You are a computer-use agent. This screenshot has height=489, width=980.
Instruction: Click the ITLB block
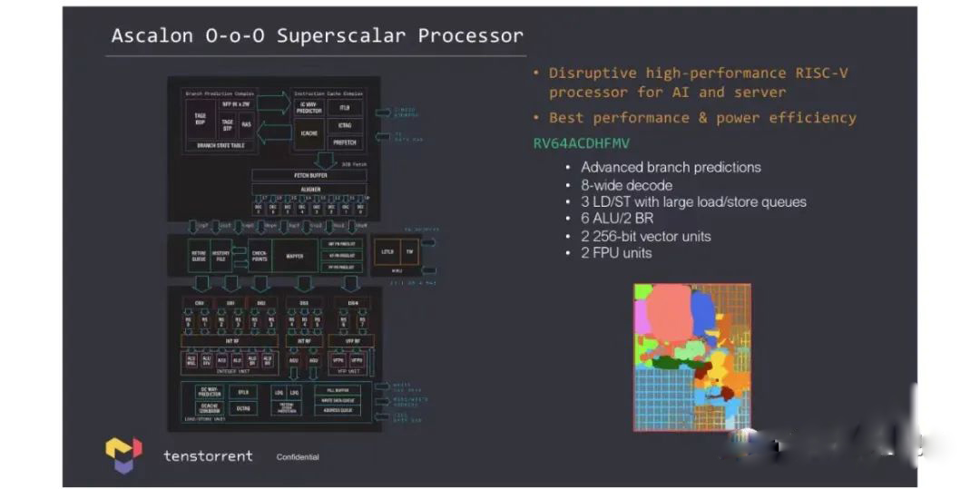click(345, 107)
